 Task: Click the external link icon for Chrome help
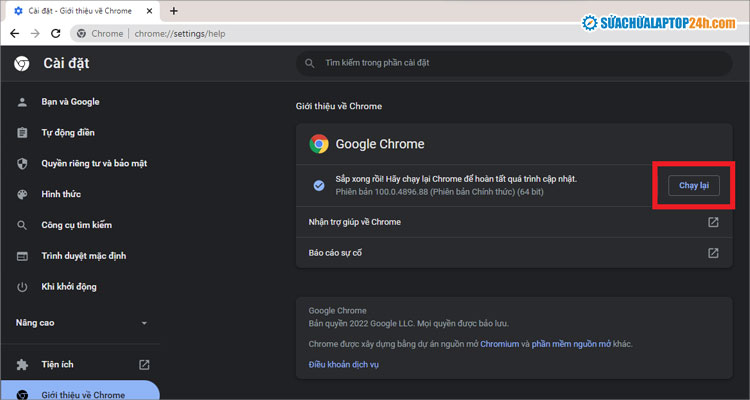[713, 222]
